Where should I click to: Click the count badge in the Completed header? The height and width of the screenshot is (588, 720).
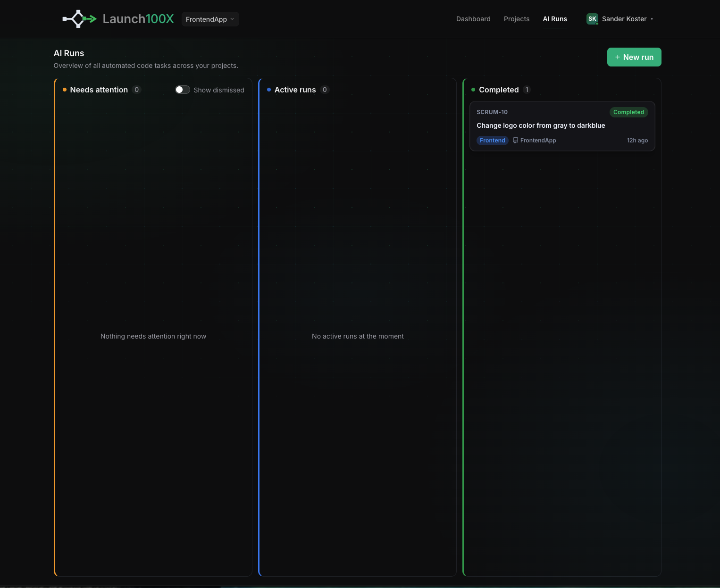click(527, 89)
